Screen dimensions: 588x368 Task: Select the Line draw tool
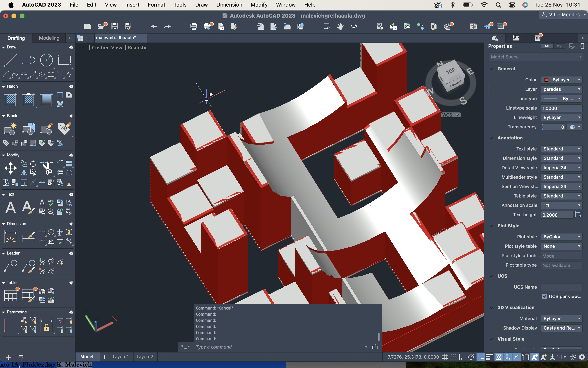pyautogui.click(x=10, y=60)
